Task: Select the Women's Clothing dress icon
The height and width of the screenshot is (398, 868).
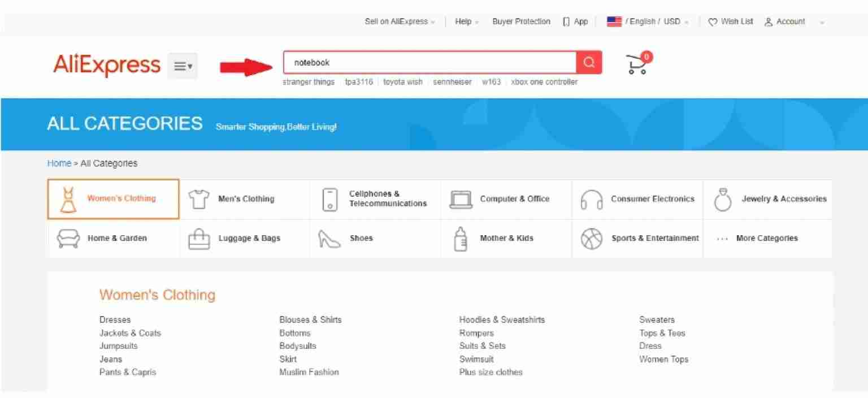Action: click(68, 199)
